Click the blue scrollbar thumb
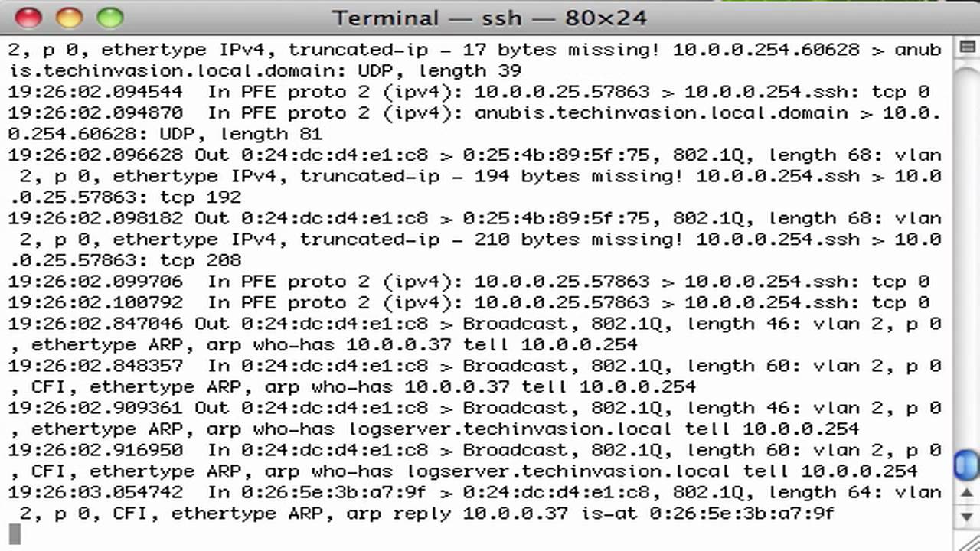The image size is (980, 551). (966, 465)
